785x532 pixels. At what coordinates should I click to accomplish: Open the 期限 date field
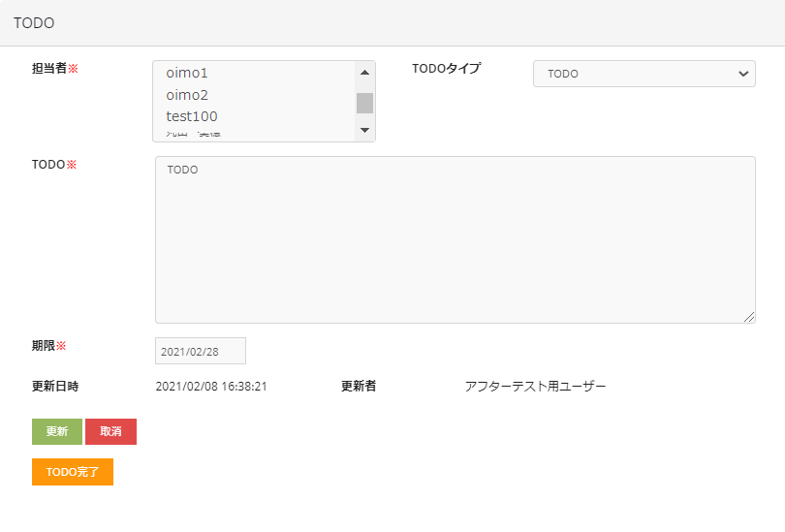click(x=201, y=351)
